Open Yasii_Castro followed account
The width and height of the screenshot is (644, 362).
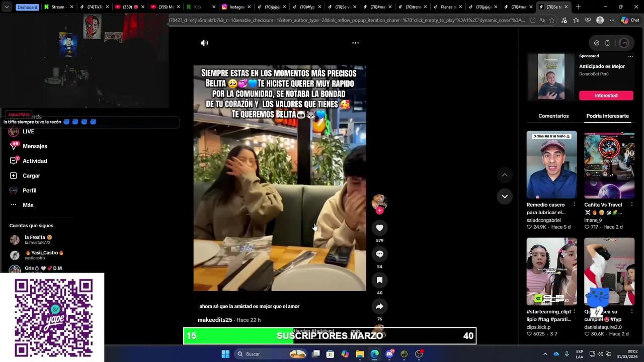[x=36, y=255]
